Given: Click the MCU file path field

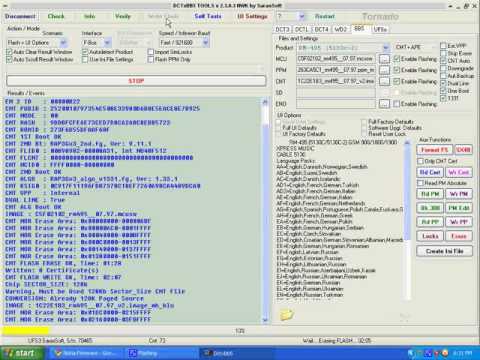Looking at the screenshot, I should coord(336,59).
